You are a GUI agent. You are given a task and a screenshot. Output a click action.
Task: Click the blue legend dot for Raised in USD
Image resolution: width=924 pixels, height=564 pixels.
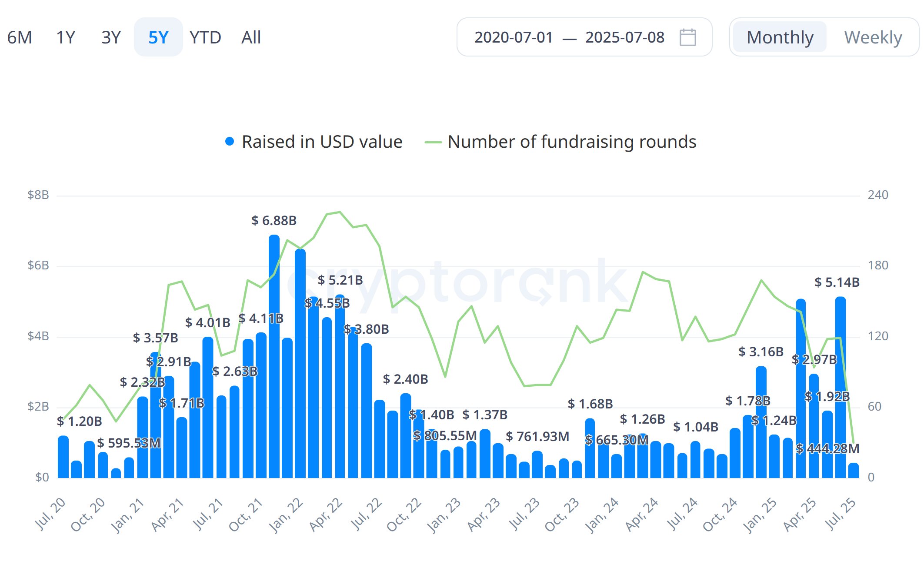click(x=229, y=141)
